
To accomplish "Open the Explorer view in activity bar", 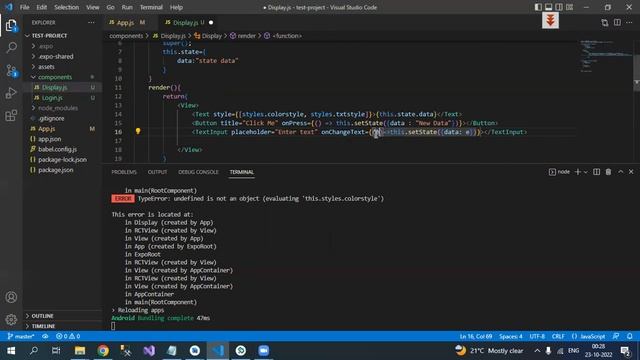I will click(x=11, y=26).
